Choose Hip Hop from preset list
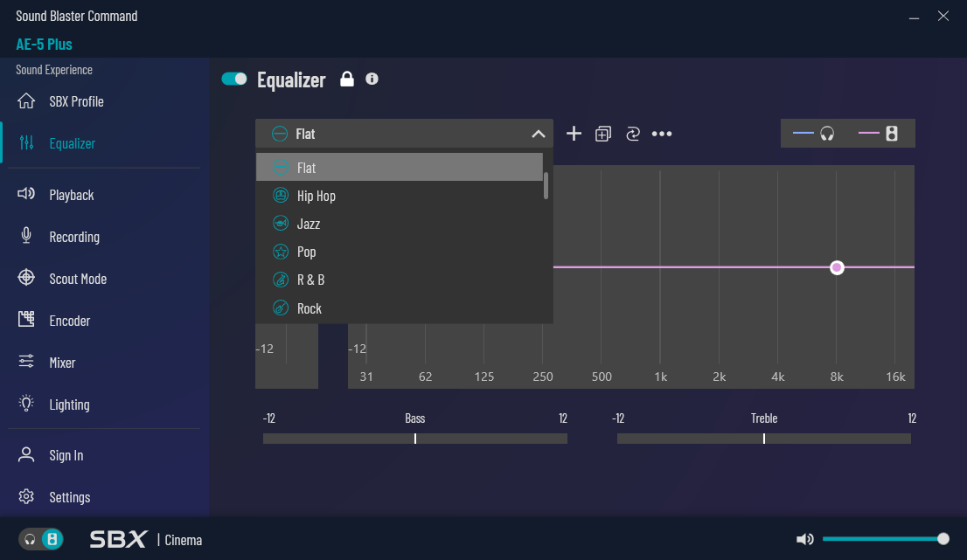The width and height of the screenshot is (967, 560). [316, 196]
